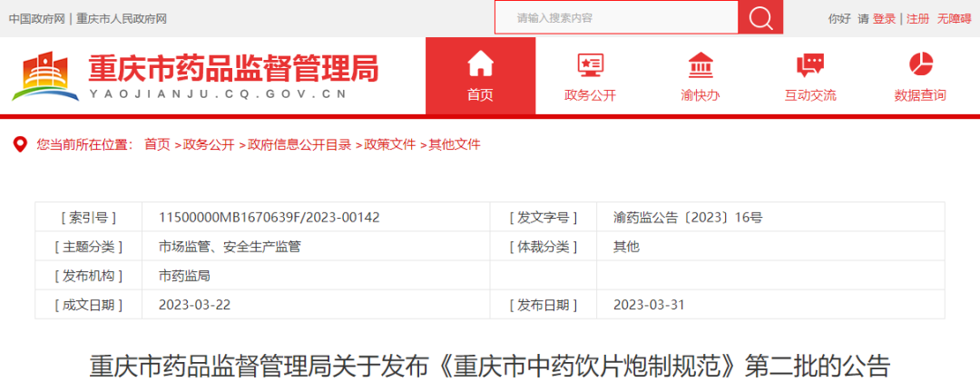Click the issuing agency value 市药监局
The image size is (980, 392).
(x=184, y=276)
